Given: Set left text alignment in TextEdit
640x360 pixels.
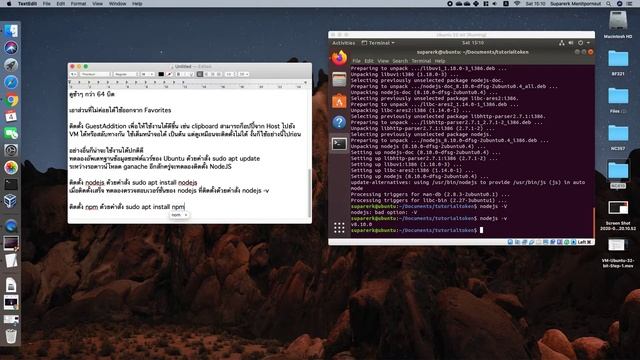Looking at the screenshot, I should [x=200, y=74].
